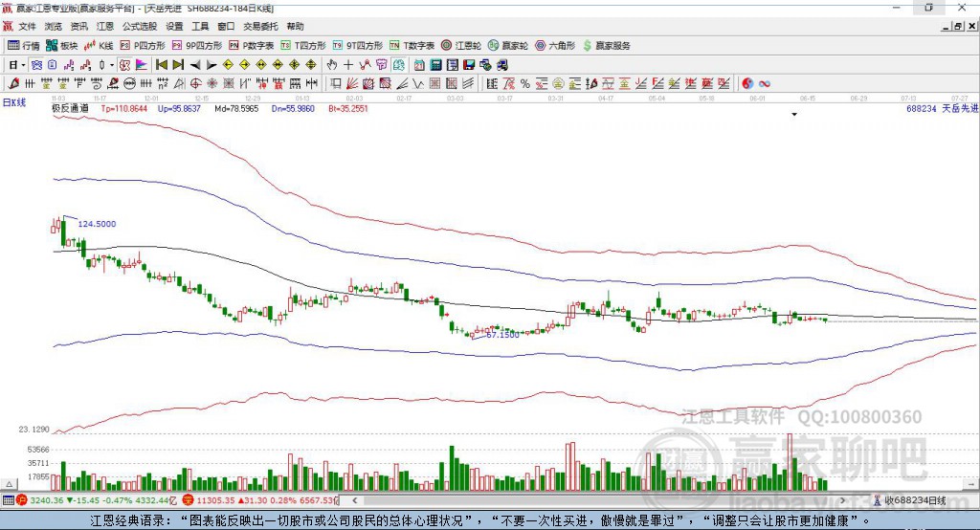Select the spiral drawing tool

[97, 84]
